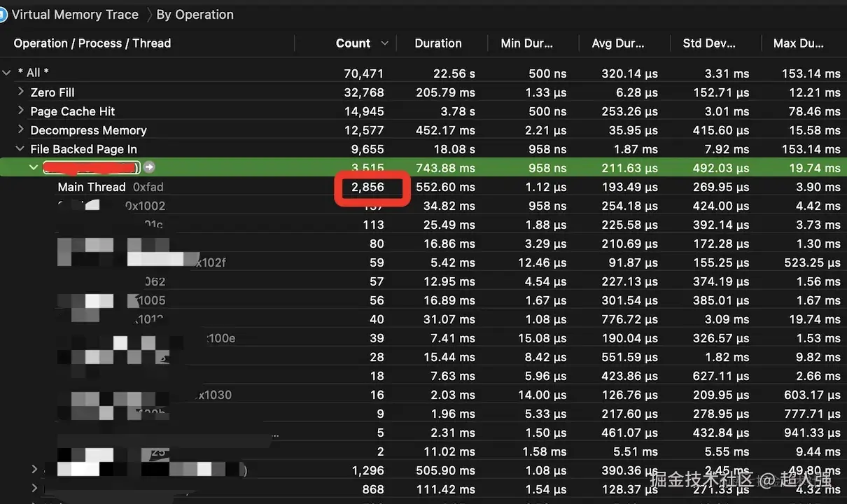Expand the Zero Fill row
This screenshot has height=504, width=847.
(x=21, y=92)
